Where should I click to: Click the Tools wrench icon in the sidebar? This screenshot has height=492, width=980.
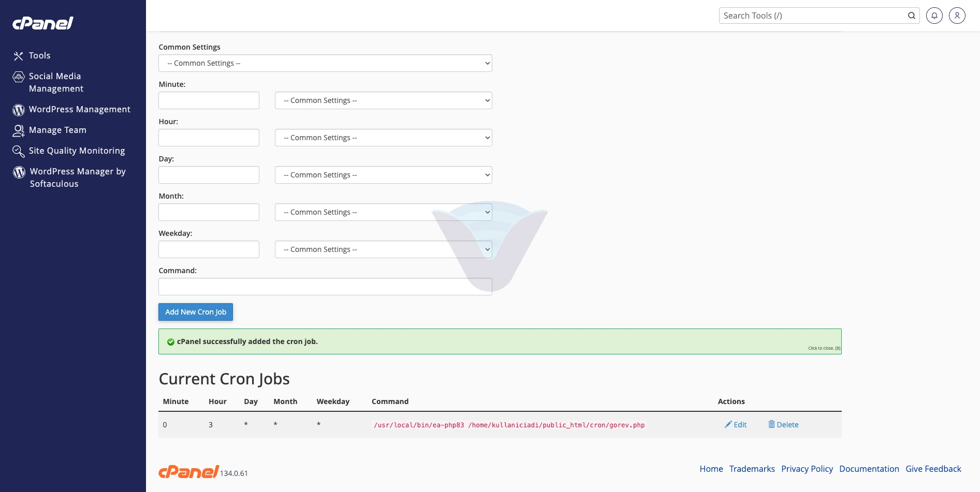19,56
